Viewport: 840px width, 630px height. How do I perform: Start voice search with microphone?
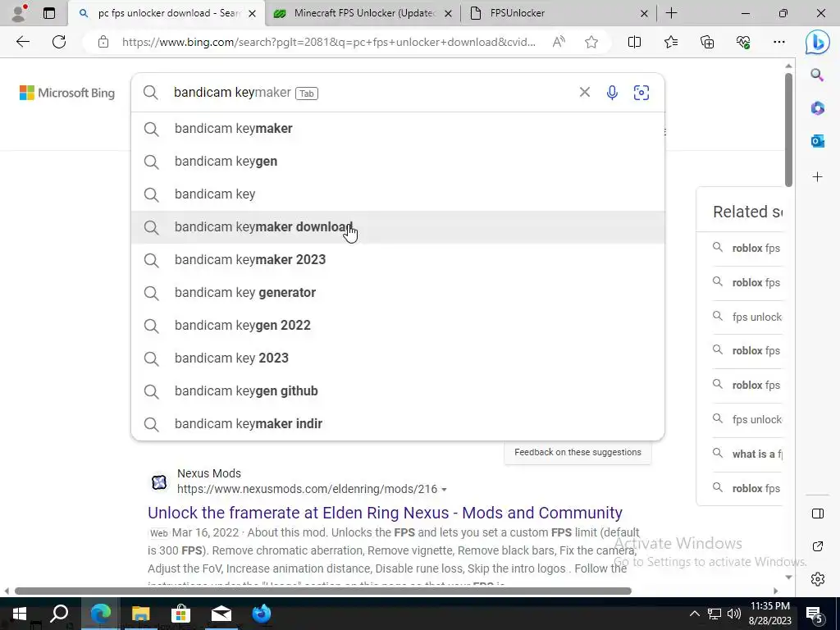pos(612,93)
